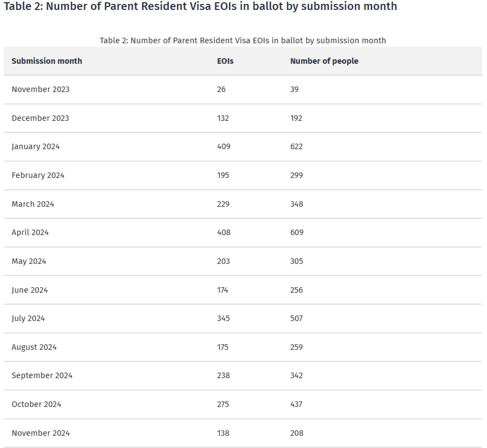This screenshot has width=487, height=448.
Task: Click the Number of people column header
Action: coord(324,61)
